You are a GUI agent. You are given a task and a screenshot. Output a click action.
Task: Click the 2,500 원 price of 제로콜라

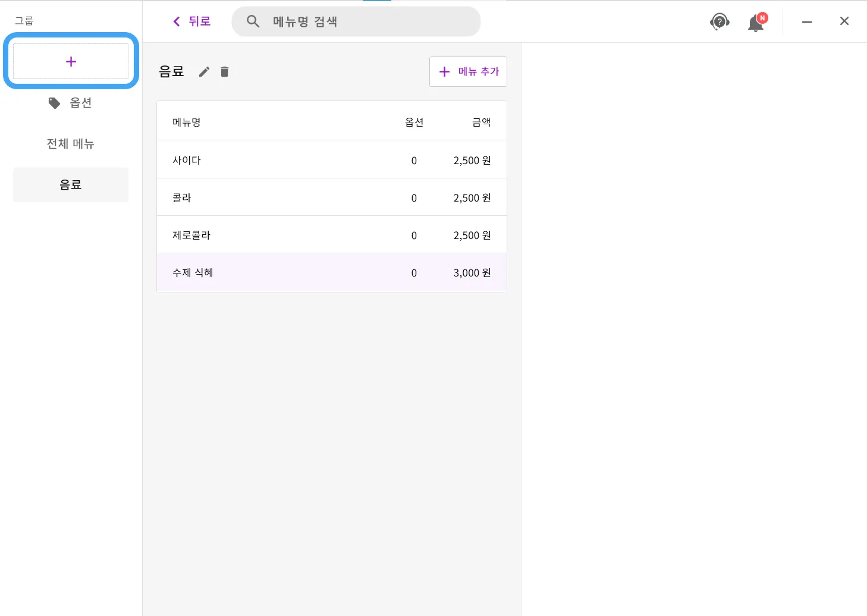tap(472, 235)
